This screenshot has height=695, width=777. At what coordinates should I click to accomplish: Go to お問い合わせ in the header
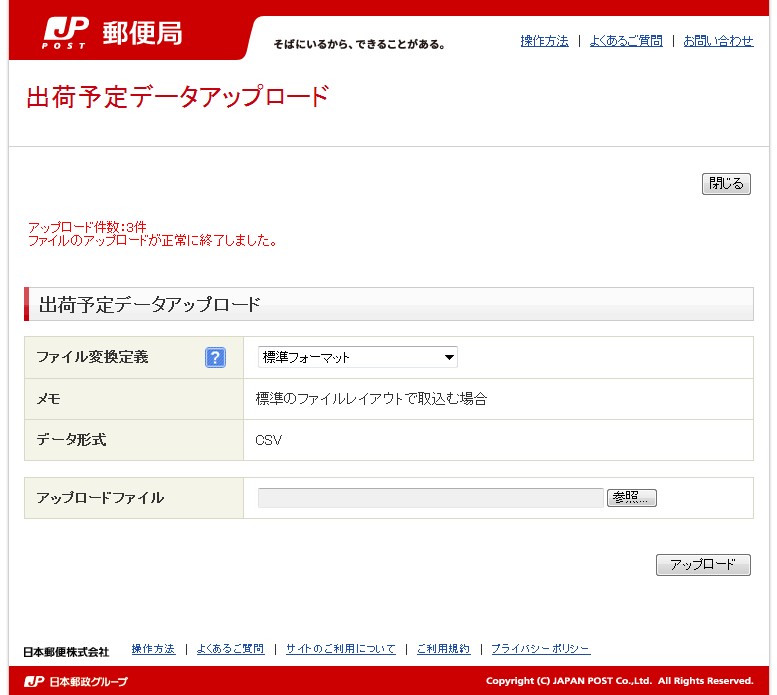tap(718, 41)
